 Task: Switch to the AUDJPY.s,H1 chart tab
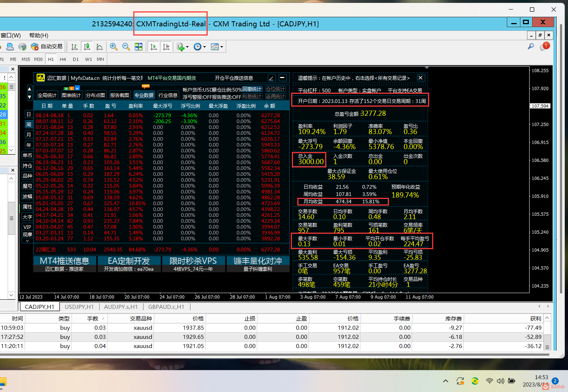click(121, 307)
